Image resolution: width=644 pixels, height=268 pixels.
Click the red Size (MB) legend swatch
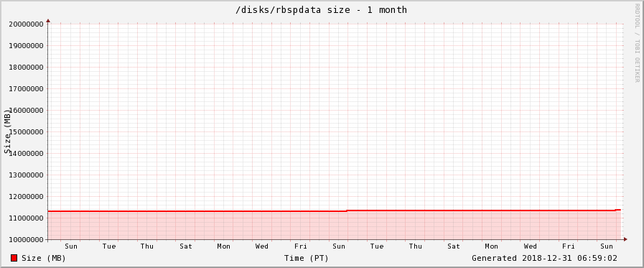coord(14,258)
